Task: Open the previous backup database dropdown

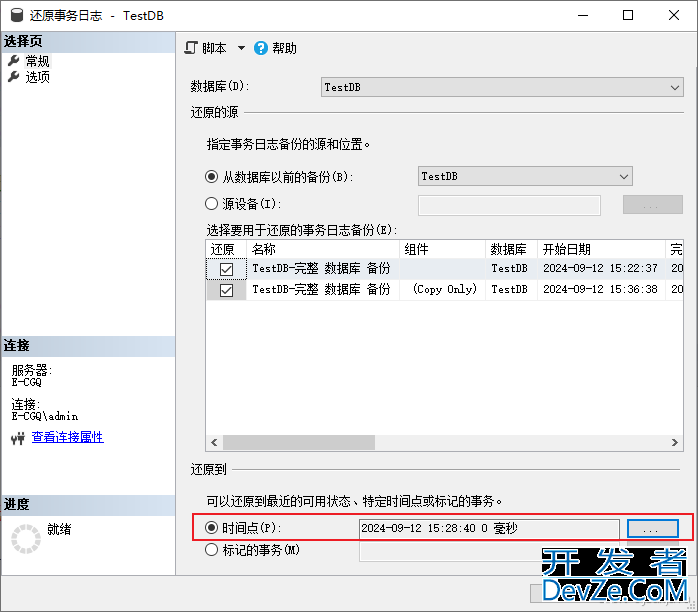Action: point(525,176)
